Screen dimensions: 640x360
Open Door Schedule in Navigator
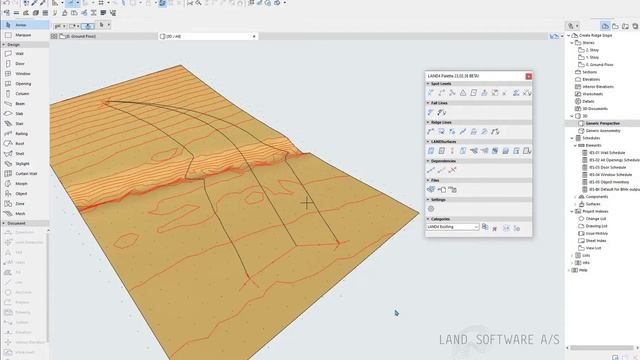pyautogui.click(x=605, y=167)
